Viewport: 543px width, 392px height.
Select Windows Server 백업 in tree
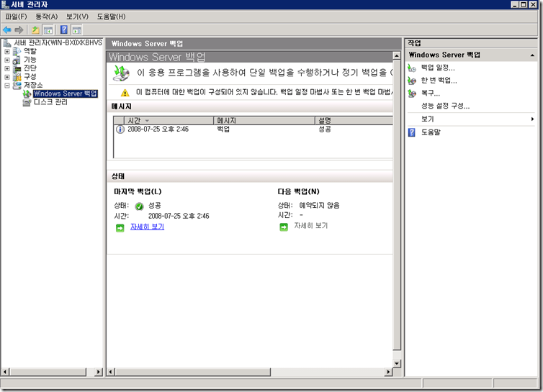click(66, 94)
